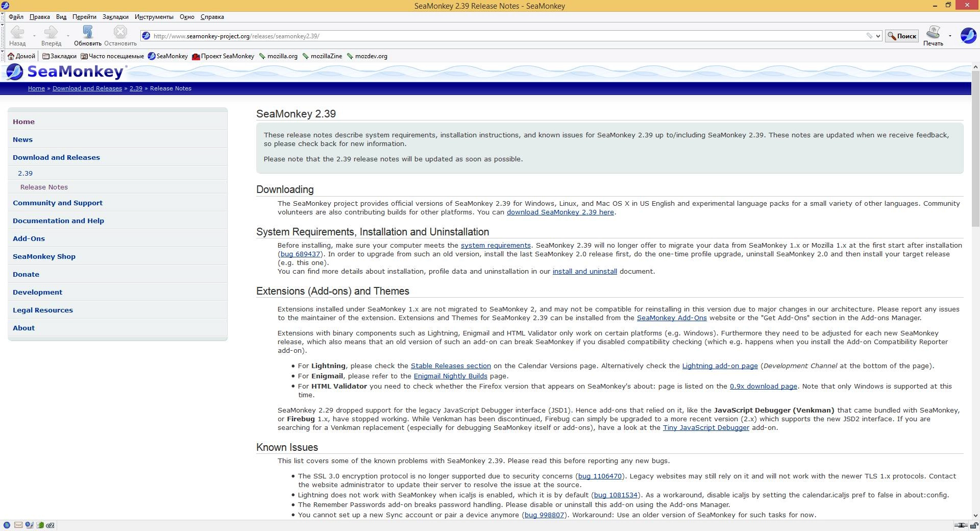This screenshot has height=531, width=980.
Task: Click the Поиск search button
Action: [902, 36]
